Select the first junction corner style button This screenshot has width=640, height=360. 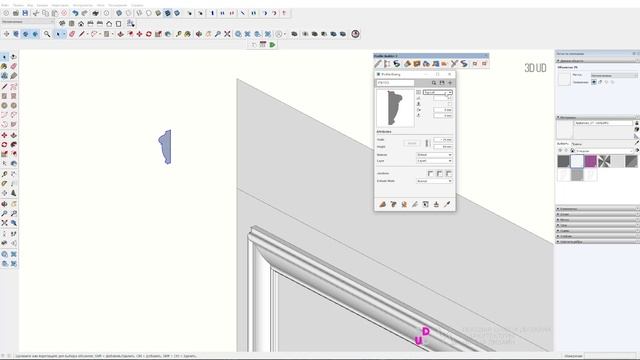[x=431, y=174]
